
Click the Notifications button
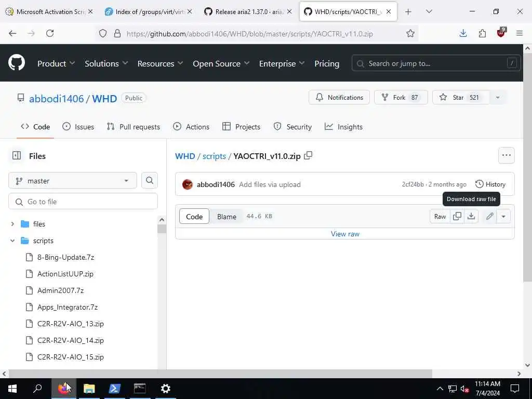point(339,97)
